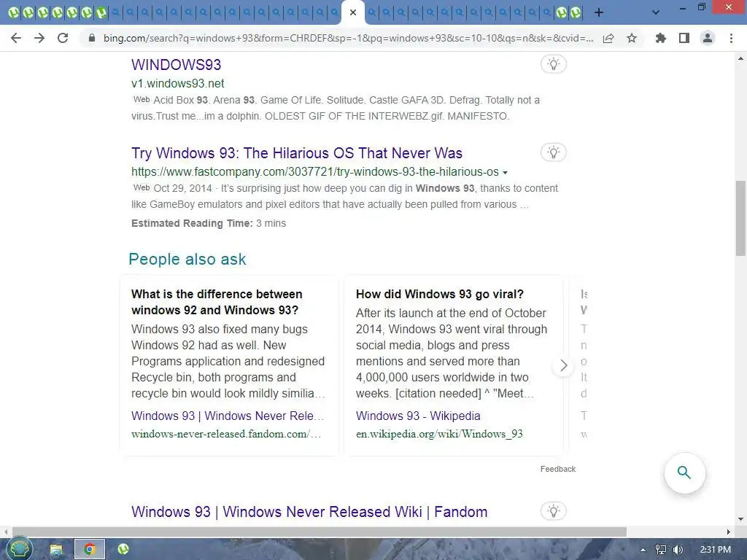Share this page using the share icon
This screenshot has width=747, height=560.
(x=608, y=38)
